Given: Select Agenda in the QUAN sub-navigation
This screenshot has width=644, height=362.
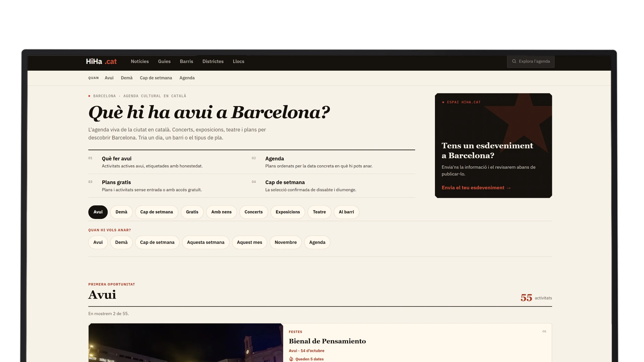Looking at the screenshot, I should 187,78.
